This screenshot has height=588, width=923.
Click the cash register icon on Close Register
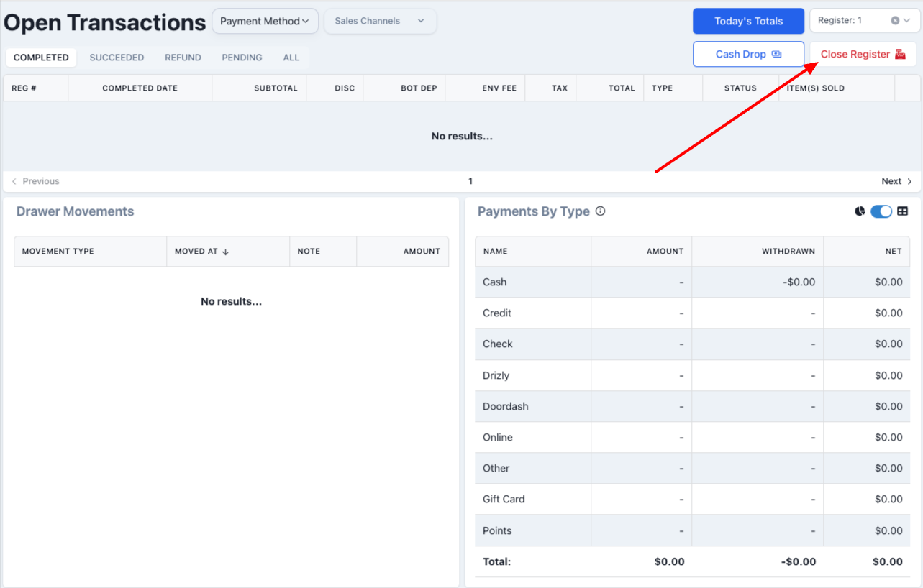tap(900, 55)
